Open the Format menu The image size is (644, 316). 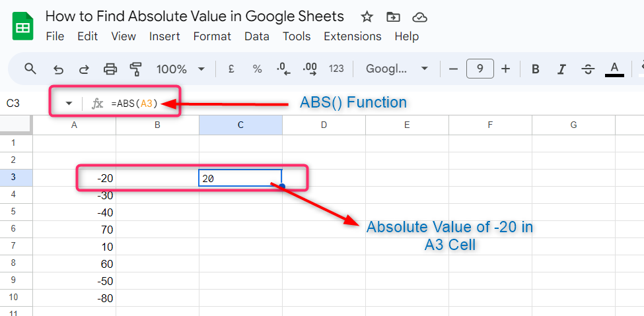pos(212,36)
